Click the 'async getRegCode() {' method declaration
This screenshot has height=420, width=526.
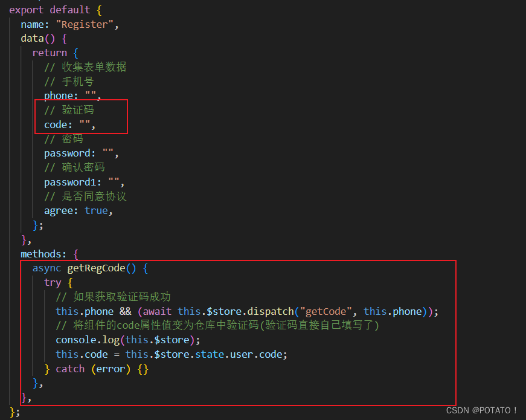(x=90, y=268)
